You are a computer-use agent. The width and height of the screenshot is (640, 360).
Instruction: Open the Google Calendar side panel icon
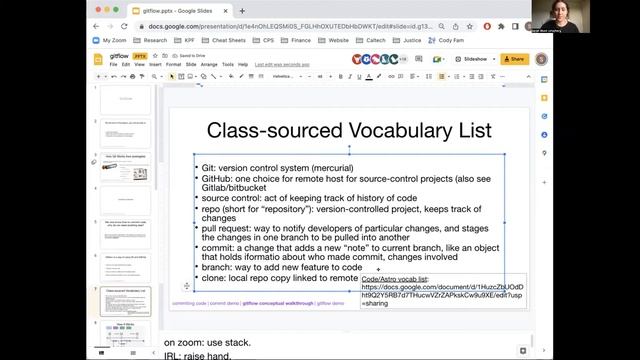tap(544, 80)
